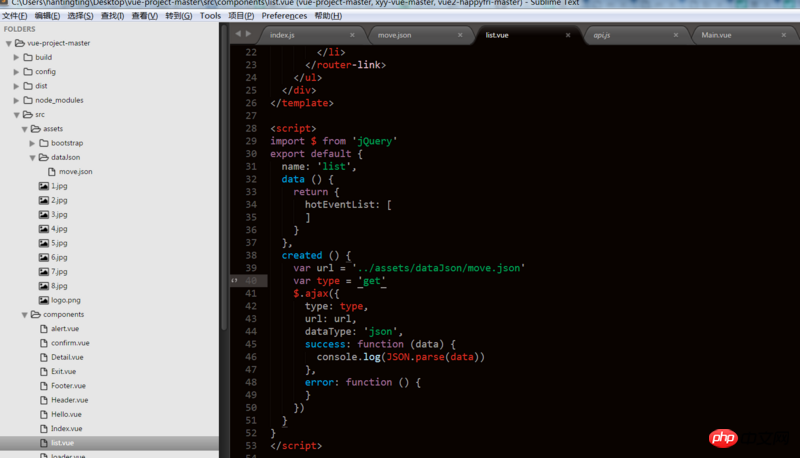This screenshot has width=800, height=458.
Task: Expand the node_modules folder arrow
Action: (x=16, y=100)
